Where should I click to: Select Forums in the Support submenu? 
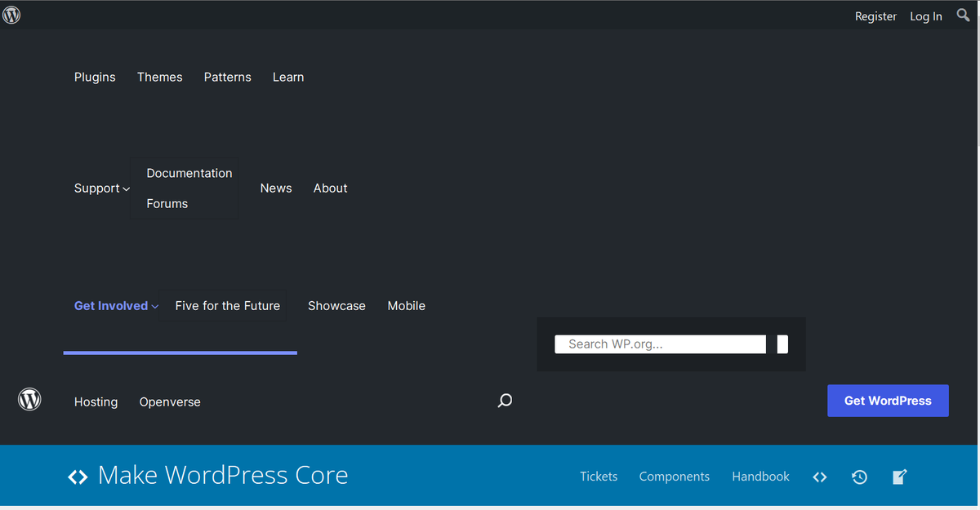tap(167, 203)
